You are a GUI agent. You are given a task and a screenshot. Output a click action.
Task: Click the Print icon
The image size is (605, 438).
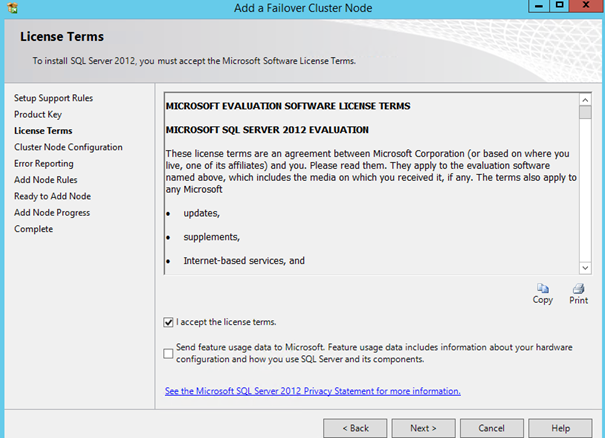(x=578, y=288)
